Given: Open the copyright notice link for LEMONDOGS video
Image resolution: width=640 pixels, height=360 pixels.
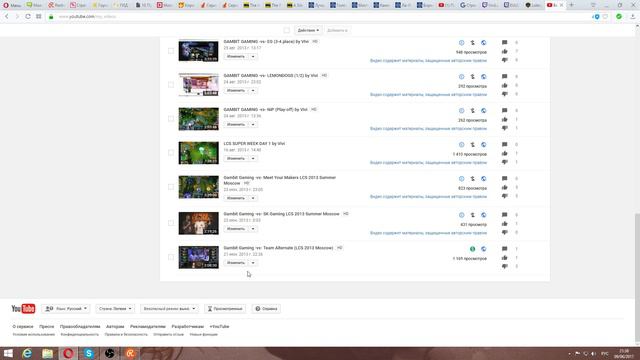Looking at the screenshot, I should pos(428,95).
